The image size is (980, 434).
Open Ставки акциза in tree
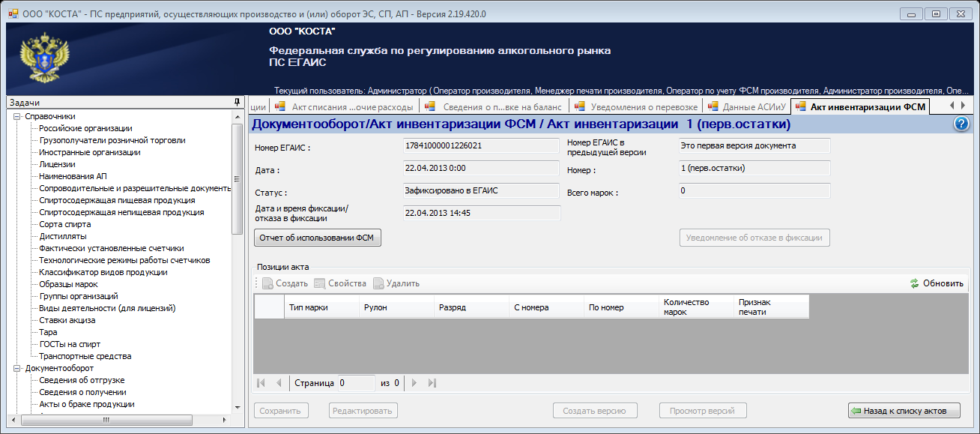67,320
